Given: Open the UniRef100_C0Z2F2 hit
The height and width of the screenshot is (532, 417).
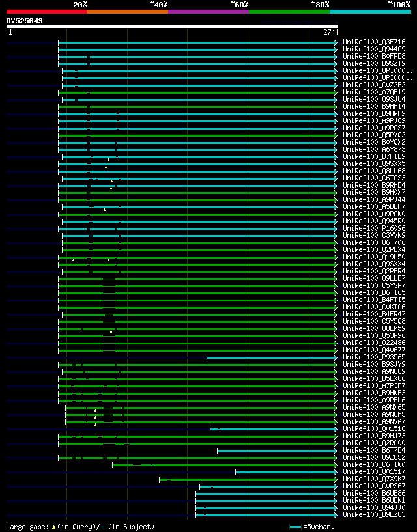Looking at the screenshot, I should tap(374, 85).
